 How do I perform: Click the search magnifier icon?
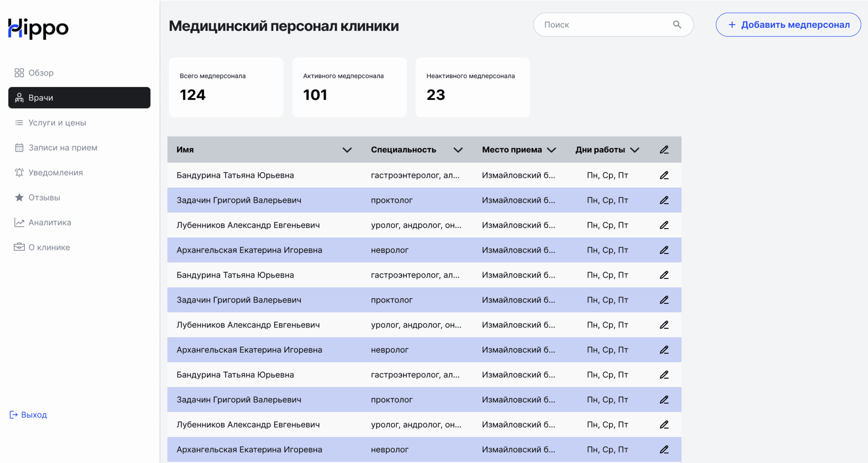coord(677,25)
